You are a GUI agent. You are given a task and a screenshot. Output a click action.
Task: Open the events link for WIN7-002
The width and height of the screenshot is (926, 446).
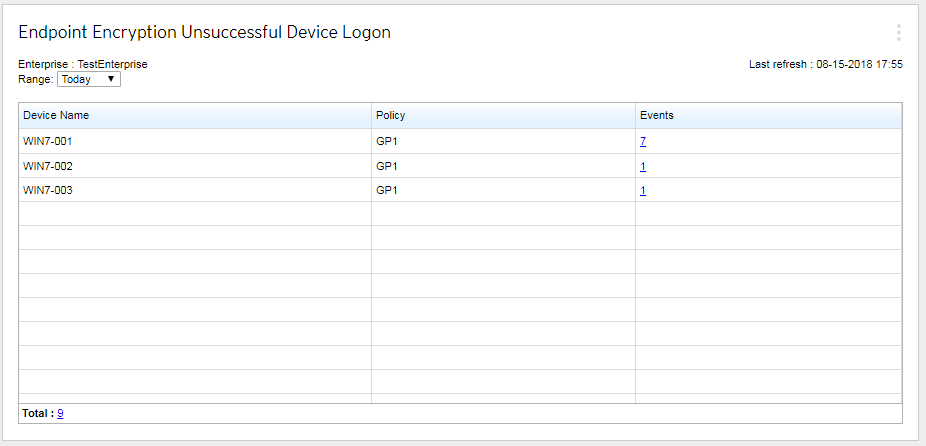point(643,166)
